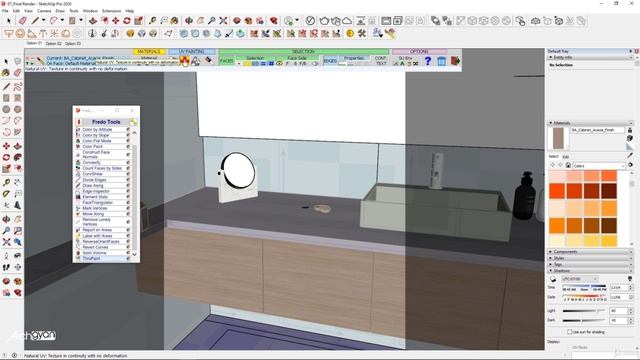
Task: Click the Zoom magnifier tool
Action: [211, 20]
